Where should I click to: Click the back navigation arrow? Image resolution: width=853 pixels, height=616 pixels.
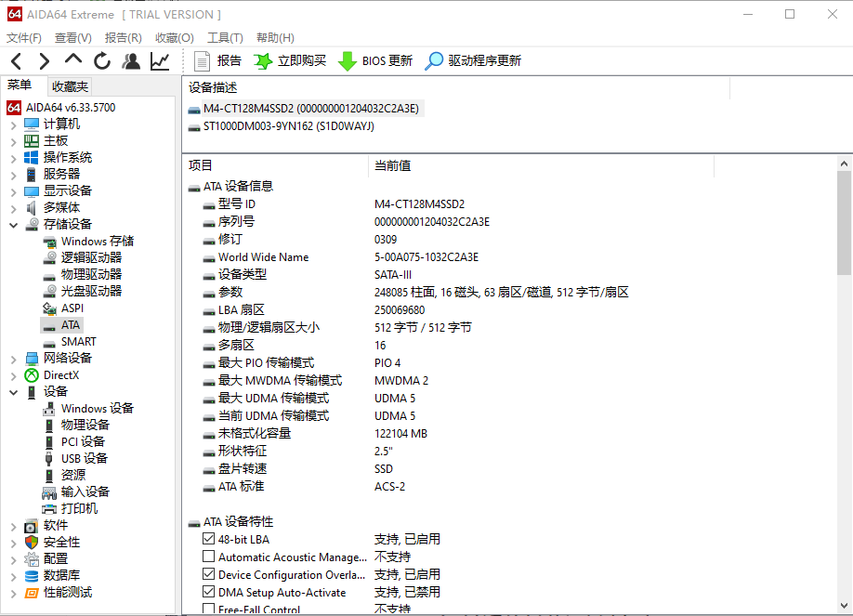pos(16,60)
